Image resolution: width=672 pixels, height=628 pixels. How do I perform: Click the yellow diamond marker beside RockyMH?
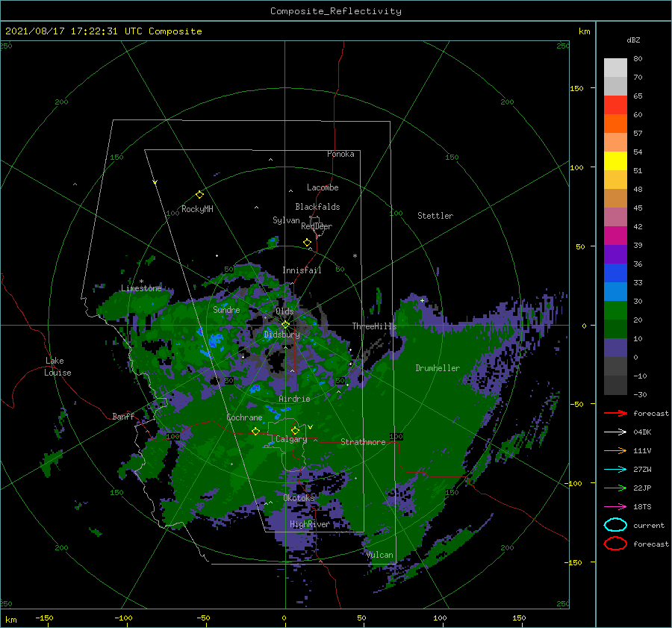click(199, 195)
